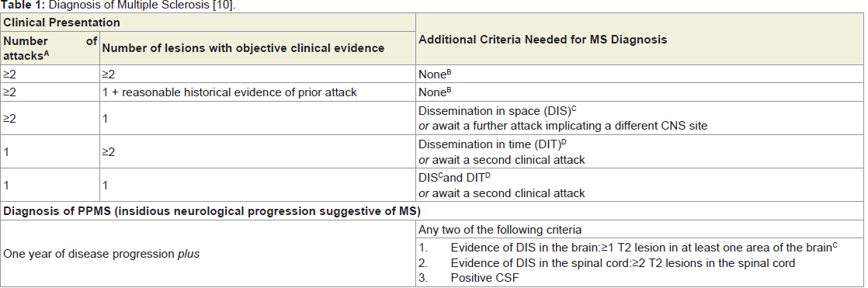Click criterion 2 Evidence of DIS in spinal cord

pyautogui.click(x=606, y=263)
